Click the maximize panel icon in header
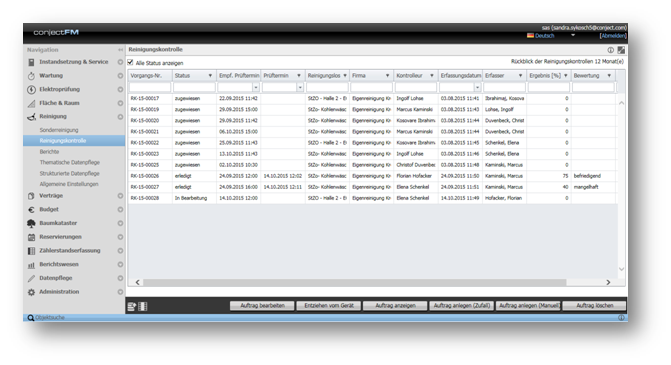The image size is (671, 365). (621, 50)
